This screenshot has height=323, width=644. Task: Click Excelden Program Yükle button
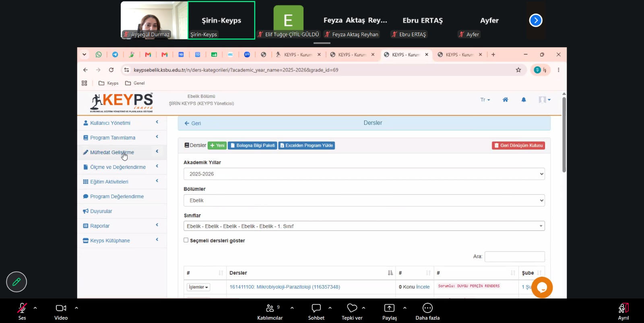[x=307, y=145]
